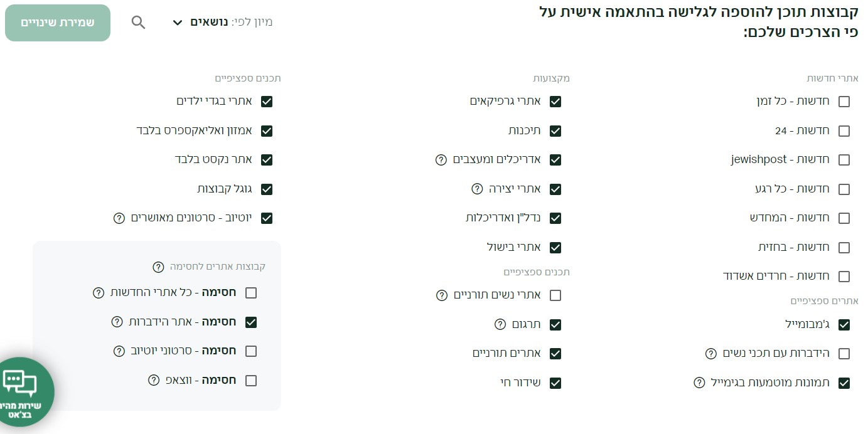Show help for יוטיוב - סרטונים מאושרים
Screen dimensions: 868x434
coord(119,218)
